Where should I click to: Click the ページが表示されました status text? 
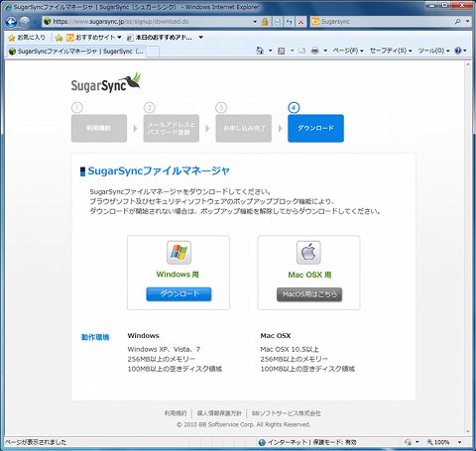36,442
